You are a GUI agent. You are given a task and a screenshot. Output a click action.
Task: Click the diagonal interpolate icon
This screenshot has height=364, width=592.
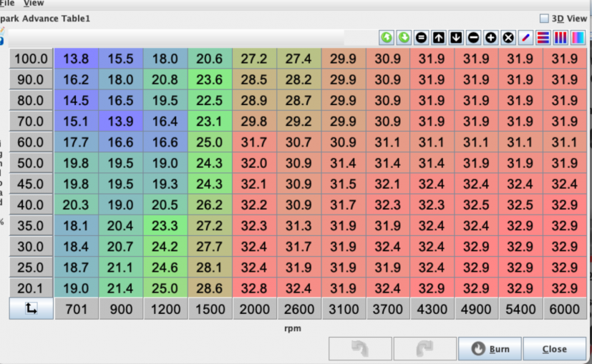click(525, 37)
